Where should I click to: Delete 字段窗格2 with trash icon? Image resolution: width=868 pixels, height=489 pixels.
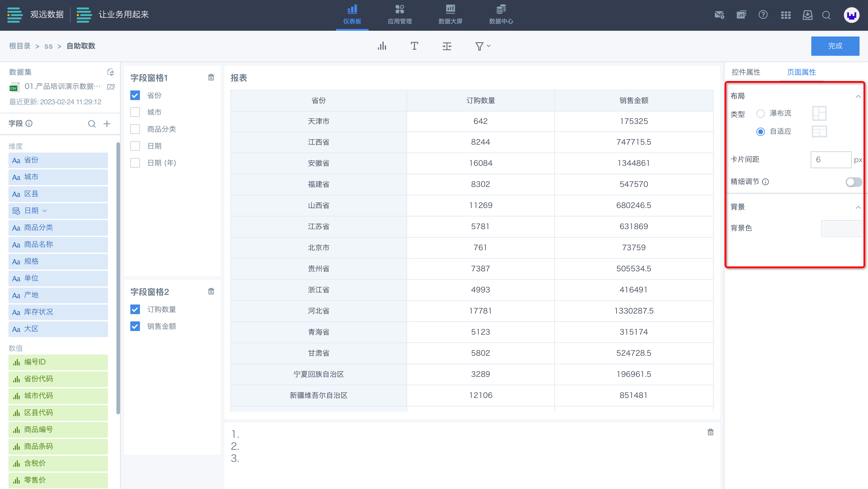click(211, 291)
